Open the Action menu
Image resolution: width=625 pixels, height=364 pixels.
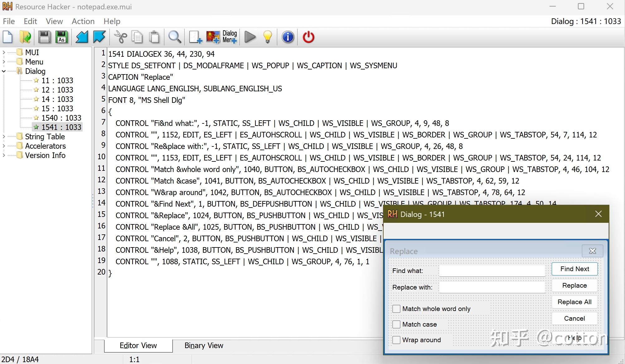click(83, 21)
